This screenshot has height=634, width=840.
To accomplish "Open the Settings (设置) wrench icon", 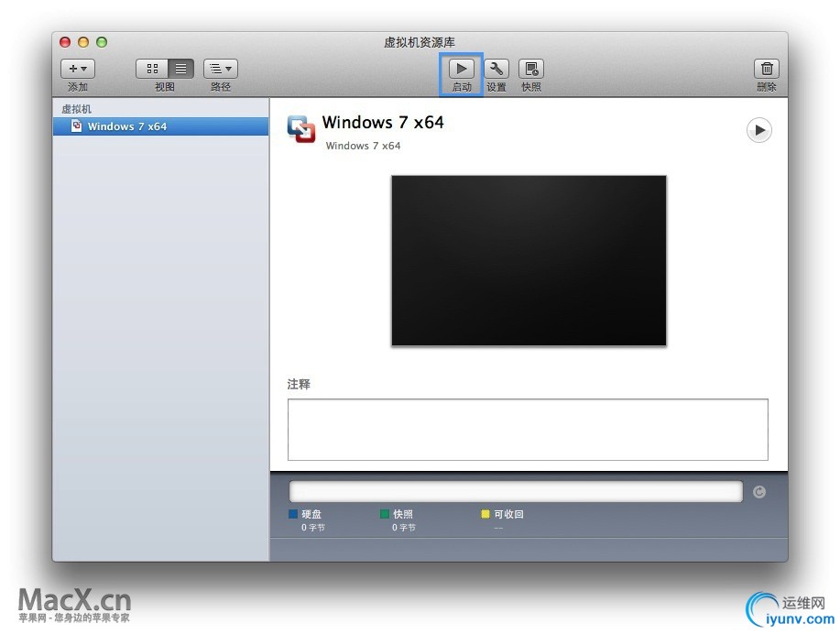I will click(x=496, y=69).
